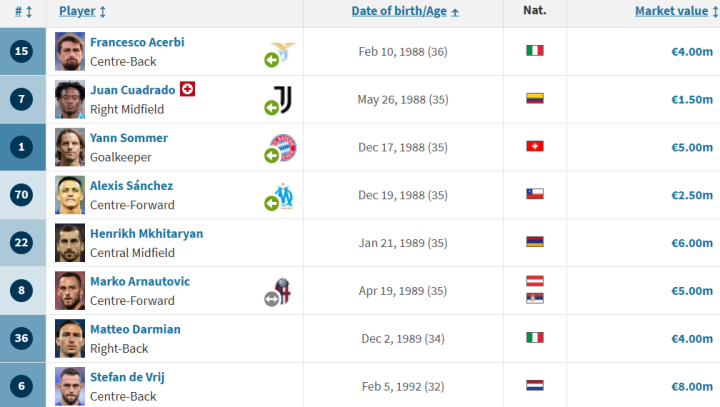720x407 pixels.
Task: Click the Netherlands flag icon
Action: coord(535,385)
